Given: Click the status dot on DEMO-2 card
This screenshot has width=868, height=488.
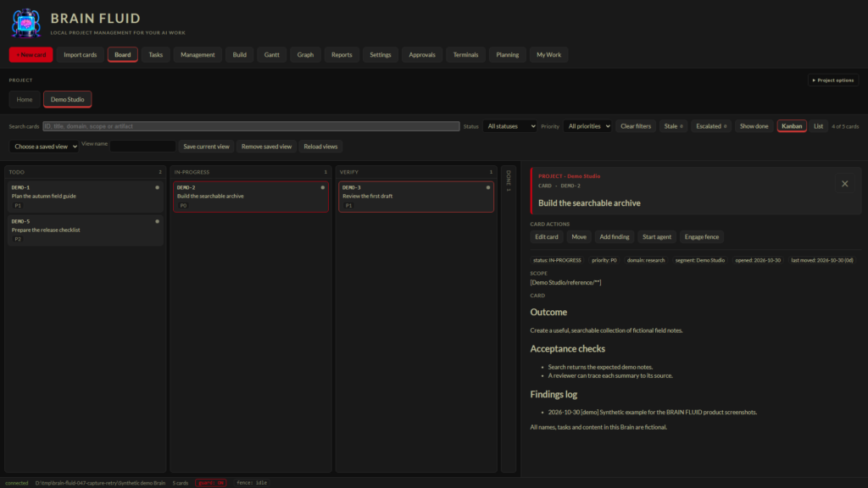Looking at the screenshot, I should pos(323,187).
